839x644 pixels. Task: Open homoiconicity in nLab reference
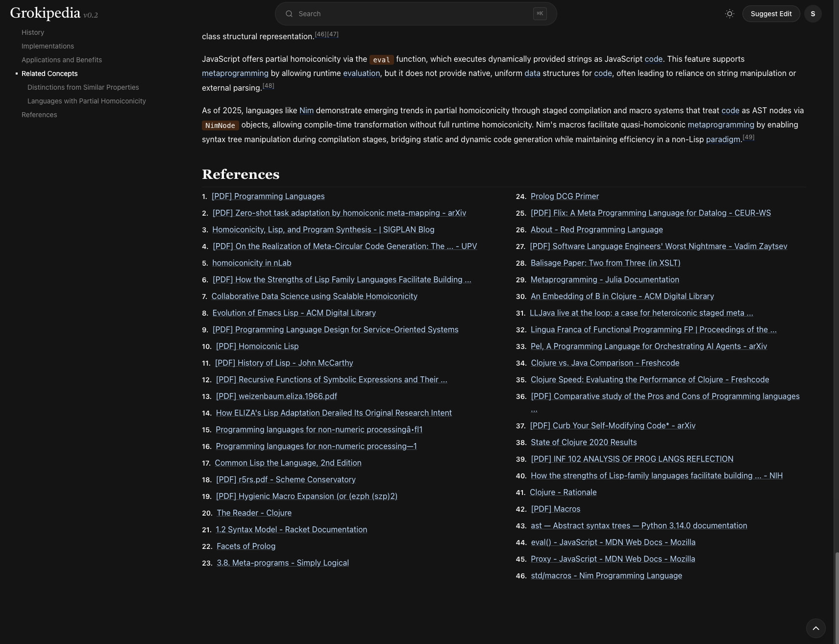point(251,263)
